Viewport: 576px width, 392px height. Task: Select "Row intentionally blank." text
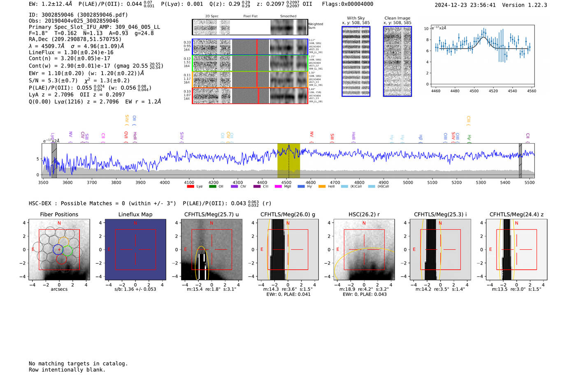pyautogui.click(x=67, y=370)
